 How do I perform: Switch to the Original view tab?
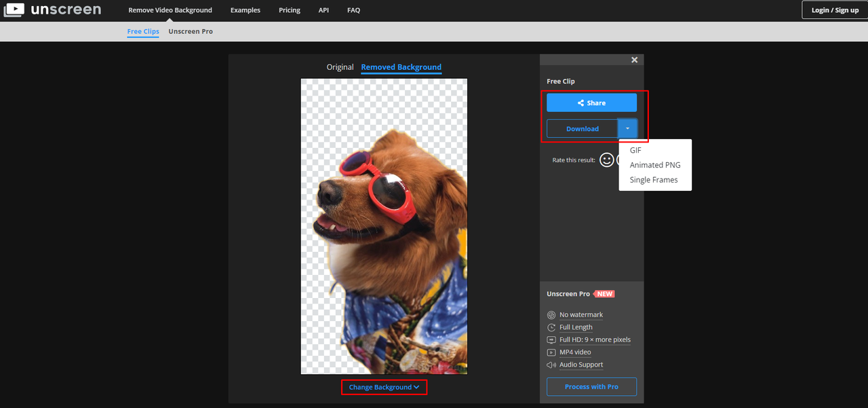[x=340, y=67]
